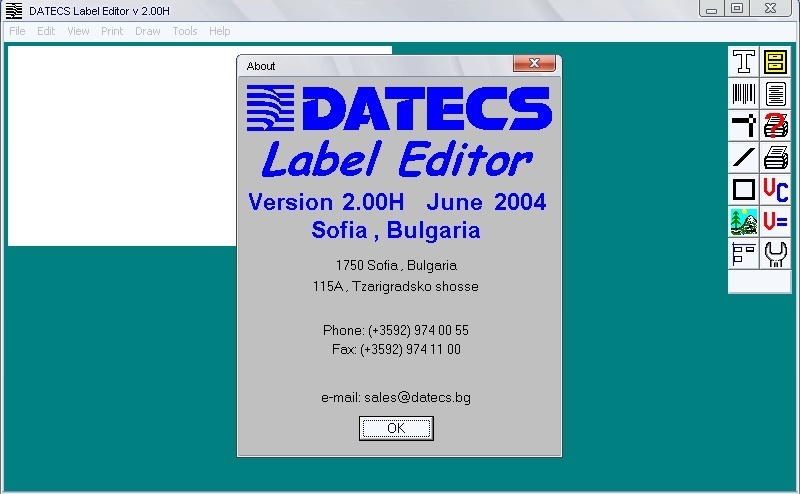
Task: Click the Phone: (+3592) 974 00 55 line
Action: 395,330
